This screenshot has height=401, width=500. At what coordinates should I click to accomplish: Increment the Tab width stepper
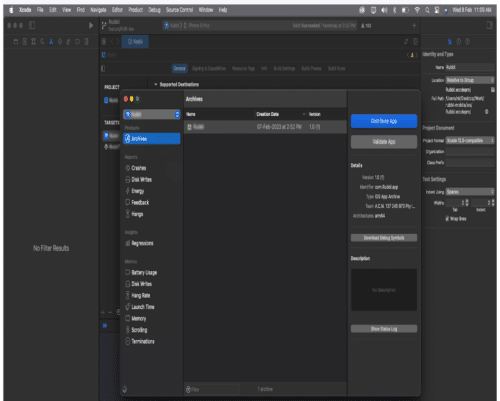point(467,201)
